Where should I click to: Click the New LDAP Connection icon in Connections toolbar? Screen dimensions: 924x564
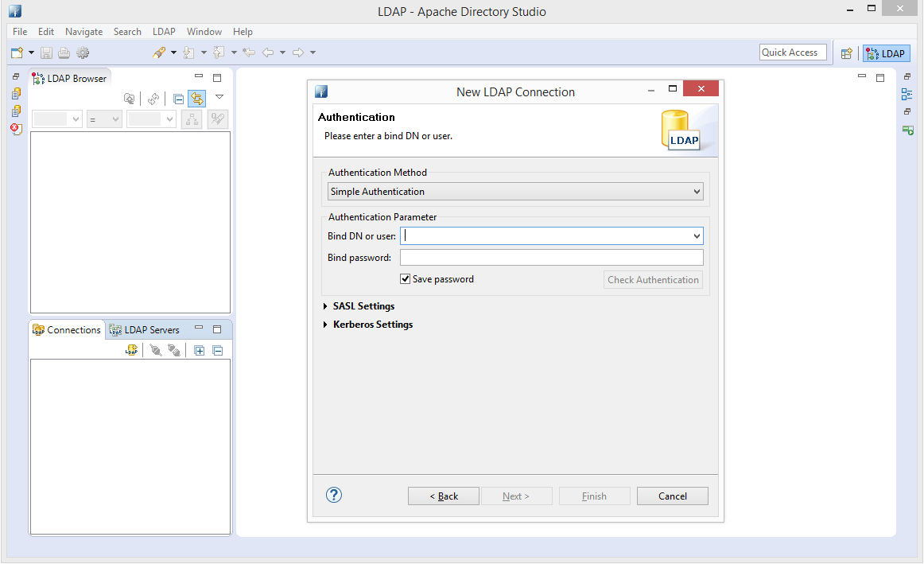(132, 350)
